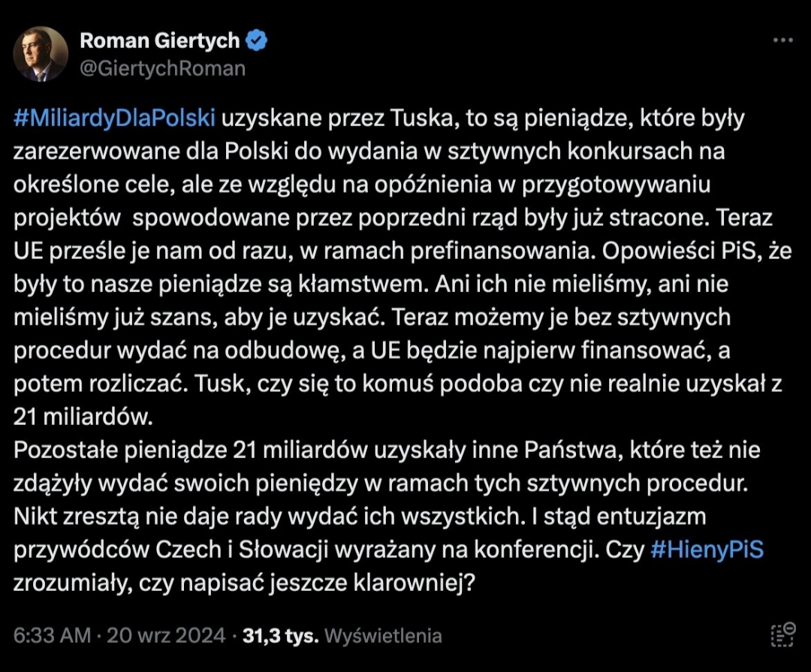This screenshot has width=811, height=672.
Task: Click the 20 wrz 2024 date
Action: (x=166, y=636)
